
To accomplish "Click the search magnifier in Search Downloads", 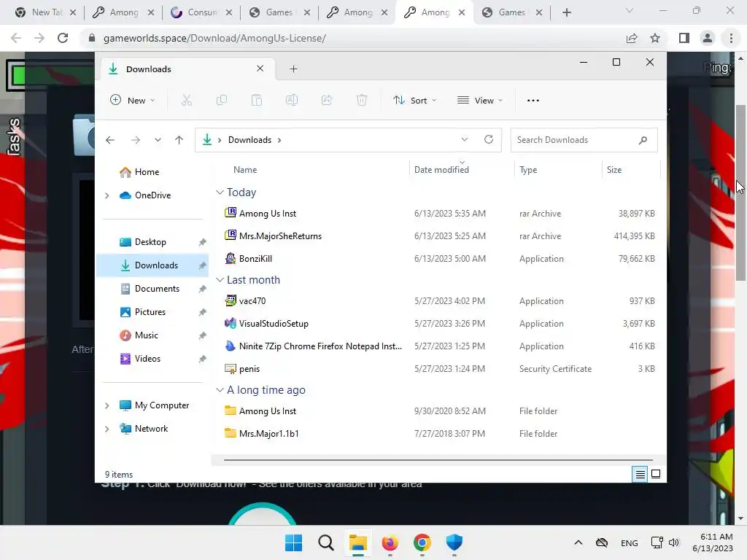I will click(643, 140).
